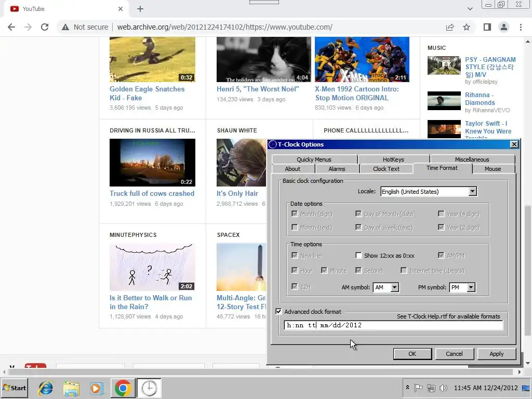
Task: Open the Walk or Run in Rain thumbnail
Action: [152, 267]
